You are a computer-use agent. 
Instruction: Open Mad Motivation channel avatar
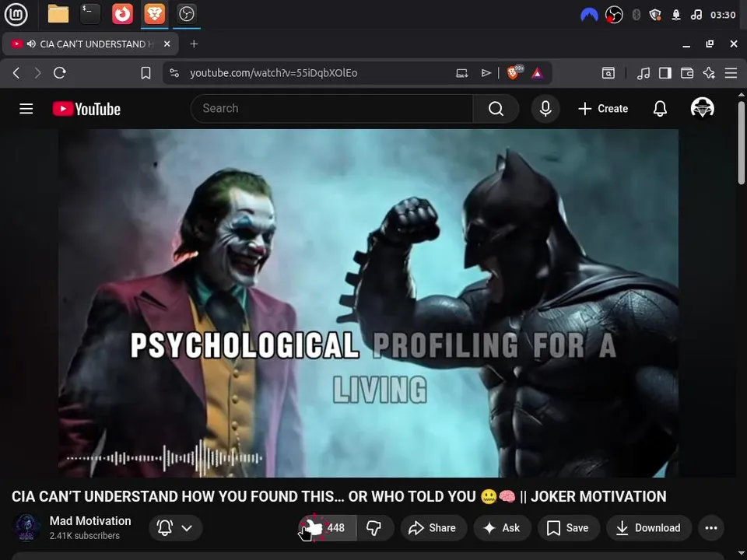pyautogui.click(x=26, y=527)
